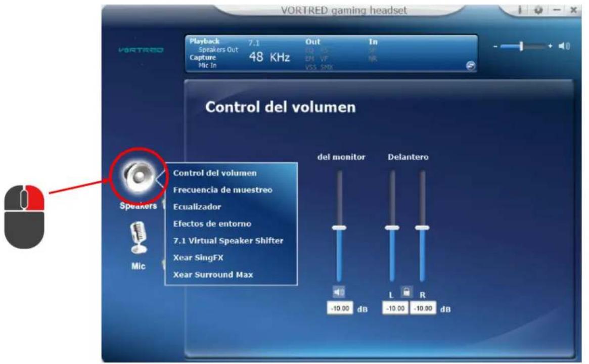Screen dimensions: 589x364
Task: Click the 'Out' heading in status panel
Action: pyautogui.click(x=312, y=41)
